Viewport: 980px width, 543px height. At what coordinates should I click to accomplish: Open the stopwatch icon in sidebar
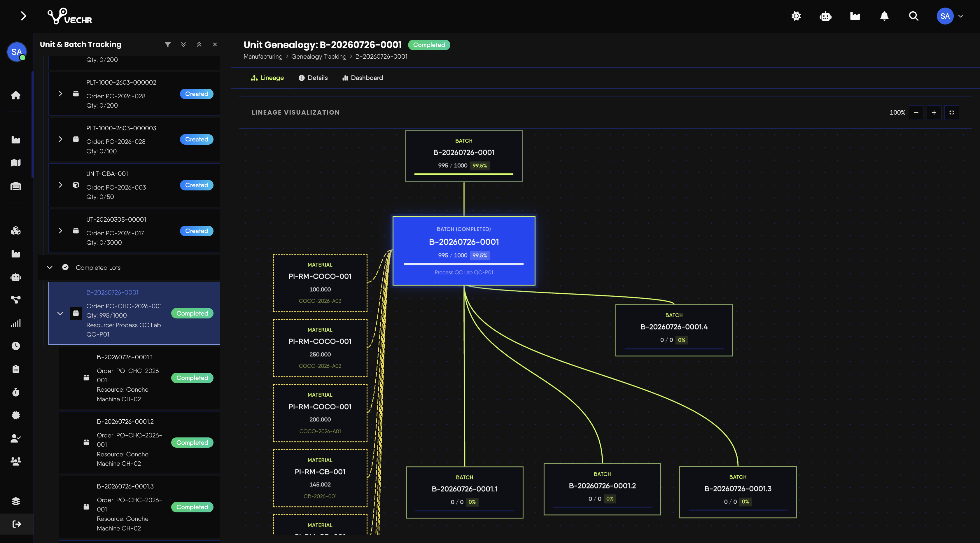pos(15,392)
